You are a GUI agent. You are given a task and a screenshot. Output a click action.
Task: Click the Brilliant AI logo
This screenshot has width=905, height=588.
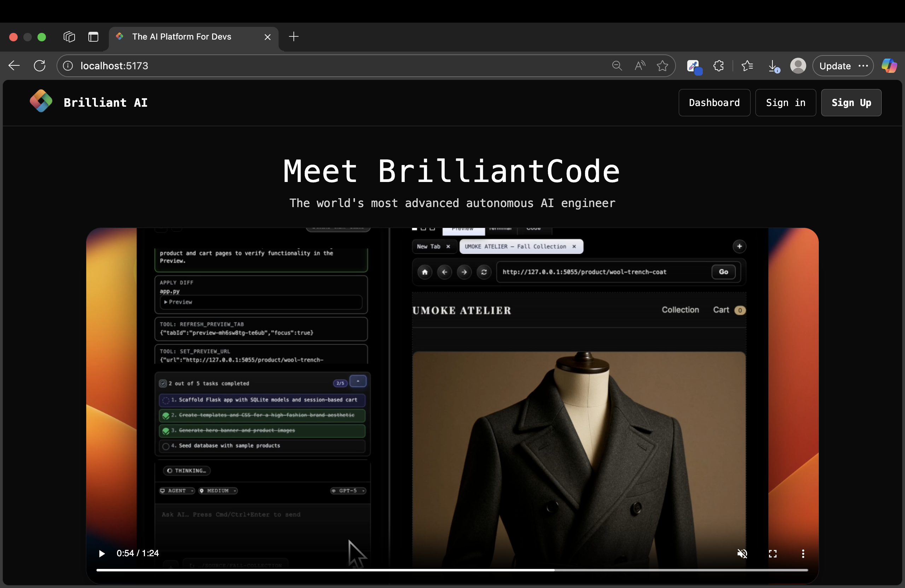coord(41,101)
